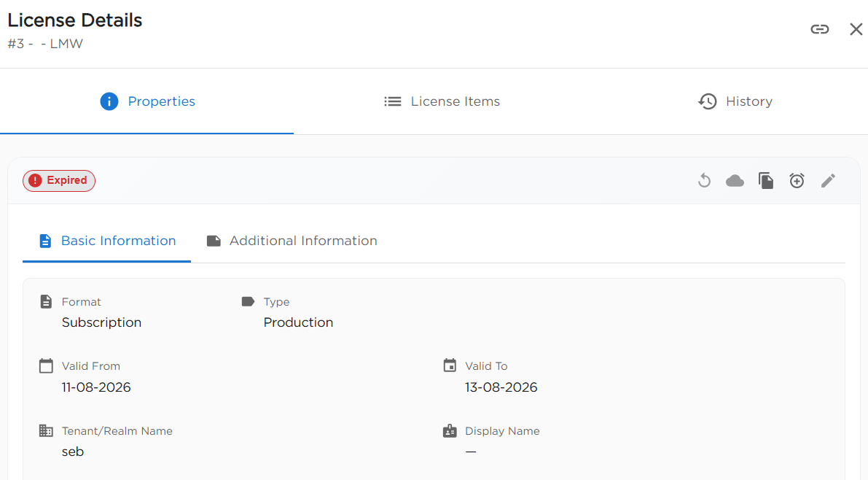Select the Subscription format value

point(101,322)
